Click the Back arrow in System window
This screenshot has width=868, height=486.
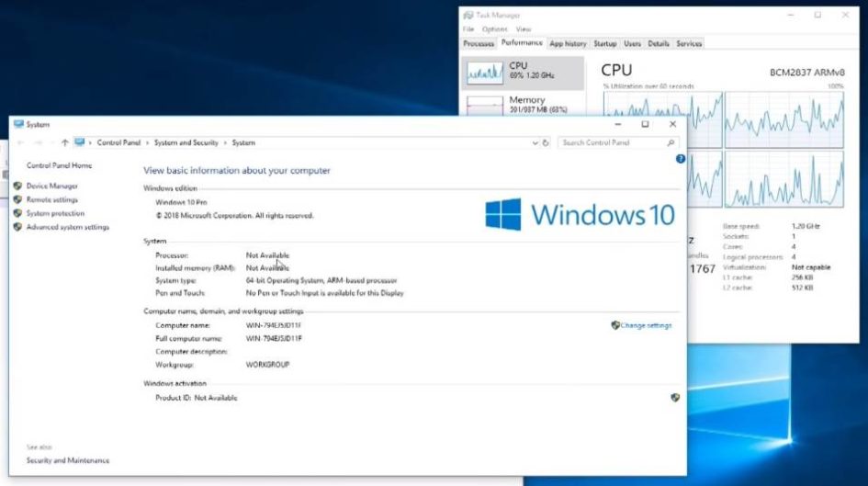pyautogui.click(x=19, y=143)
